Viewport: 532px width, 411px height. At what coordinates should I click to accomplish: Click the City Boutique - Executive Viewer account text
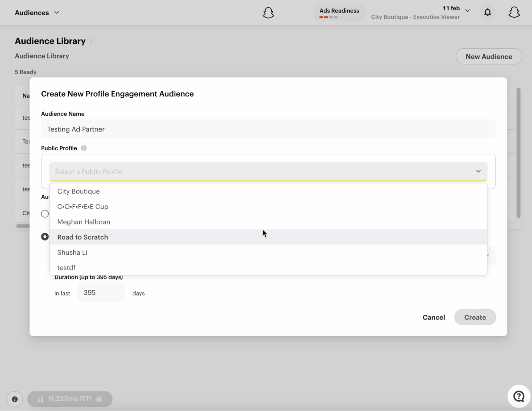pos(415,17)
